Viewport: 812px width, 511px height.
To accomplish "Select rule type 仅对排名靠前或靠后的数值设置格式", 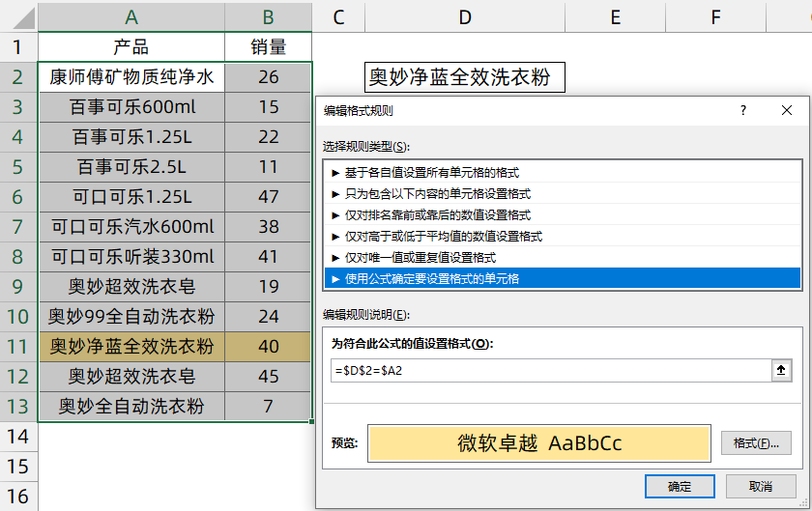I will click(x=562, y=214).
